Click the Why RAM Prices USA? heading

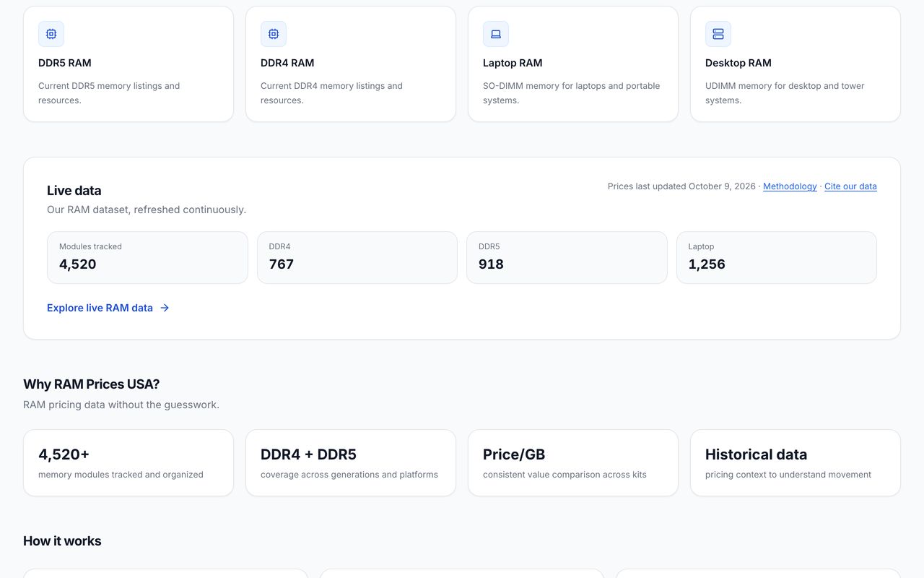pyautogui.click(x=91, y=384)
